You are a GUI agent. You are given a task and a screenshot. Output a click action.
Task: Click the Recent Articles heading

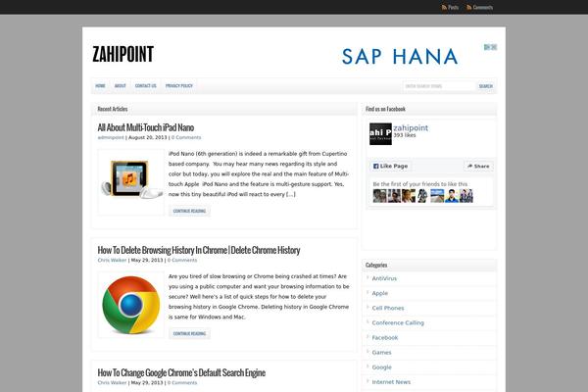[113, 109]
